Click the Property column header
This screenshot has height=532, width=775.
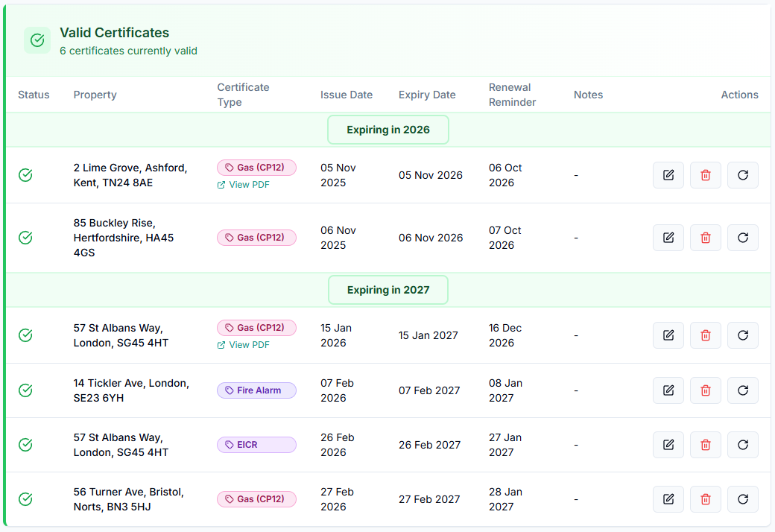pyautogui.click(x=95, y=95)
